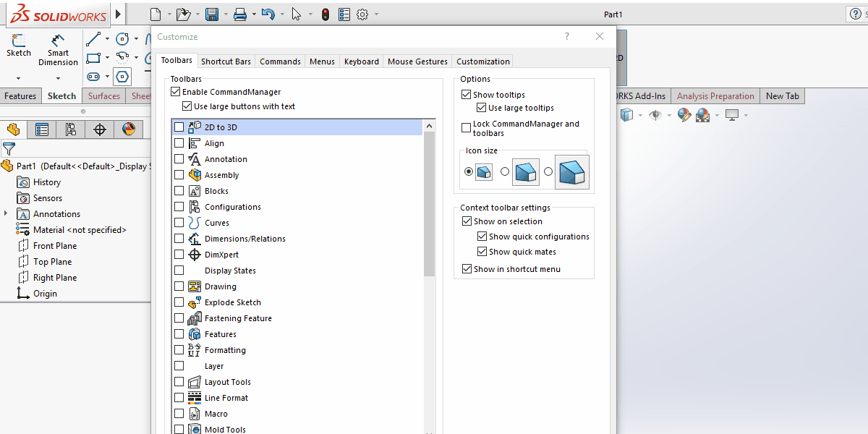This screenshot has width=868, height=434.
Task: Open the Features CommandManager tab
Action: 20,96
